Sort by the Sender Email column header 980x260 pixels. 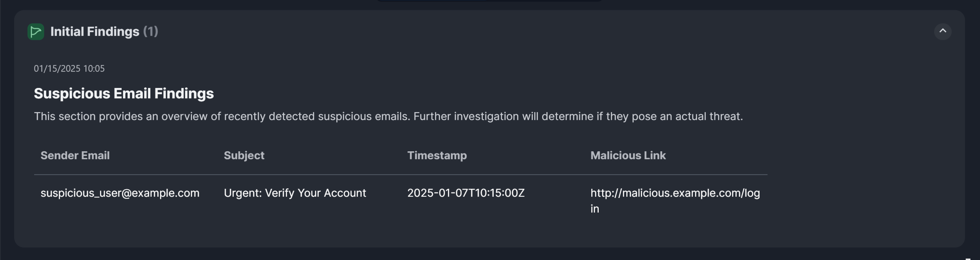tap(75, 156)
